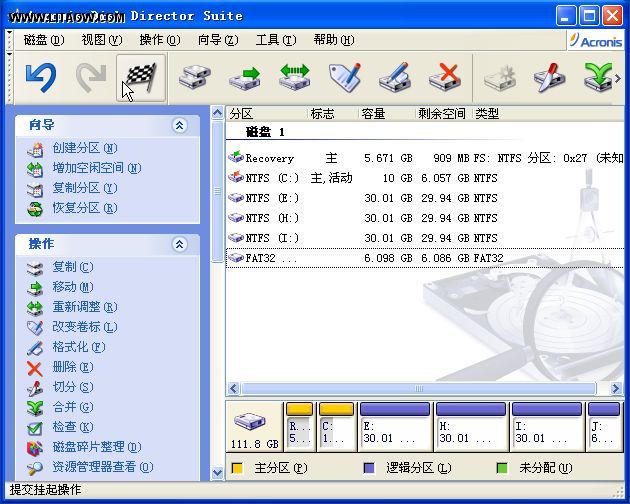Collapse the 操作 sidebar panel
This screenshot has width=630, height=504.
180,244
